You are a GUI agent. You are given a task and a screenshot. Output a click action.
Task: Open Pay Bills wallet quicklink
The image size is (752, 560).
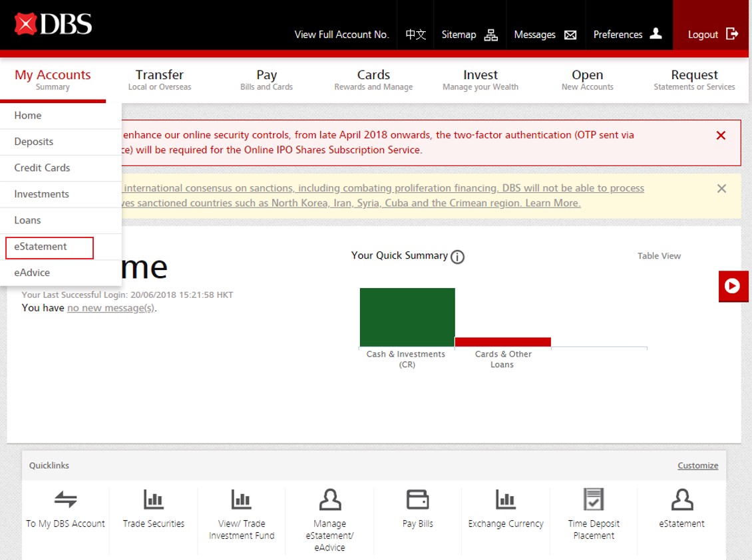coord(417,499)
